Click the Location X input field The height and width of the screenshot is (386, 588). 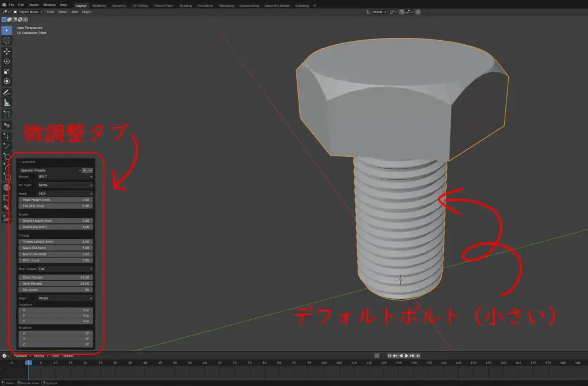(x=56, y=310)
